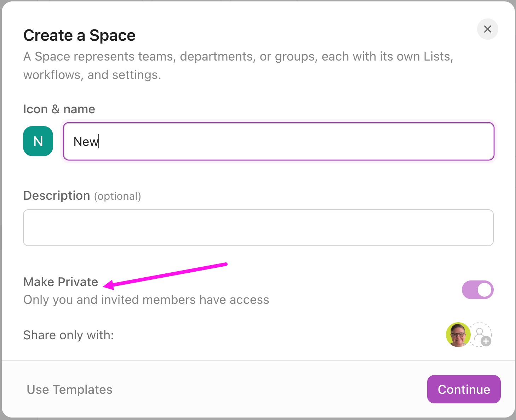
Task: Click Share only with section
Action: (x=68, y=335)
